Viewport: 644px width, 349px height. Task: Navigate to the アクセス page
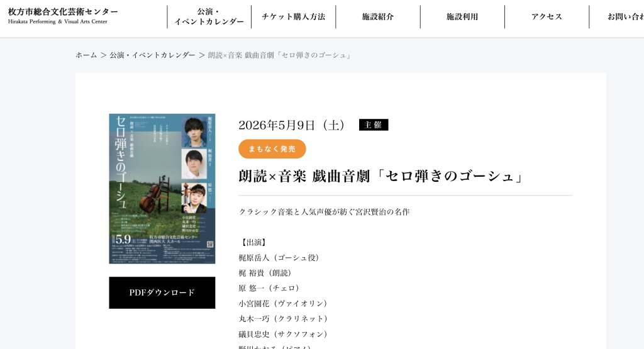tap(547, 17)
